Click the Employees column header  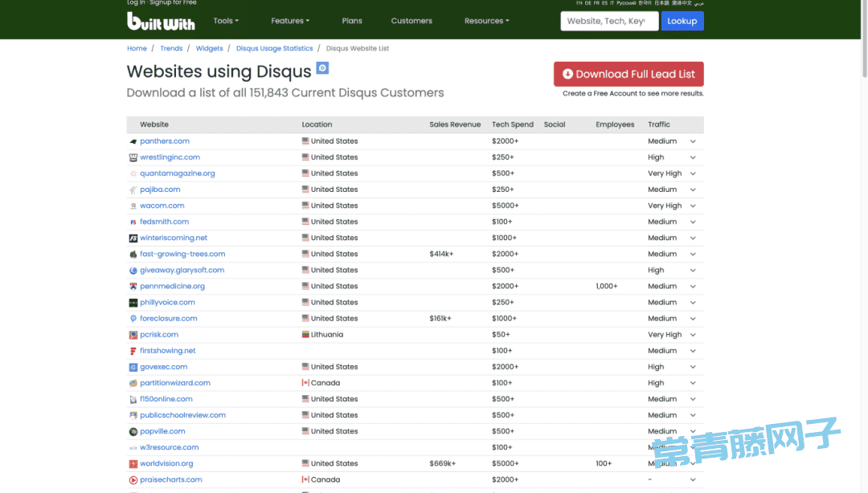click(615, 124)
